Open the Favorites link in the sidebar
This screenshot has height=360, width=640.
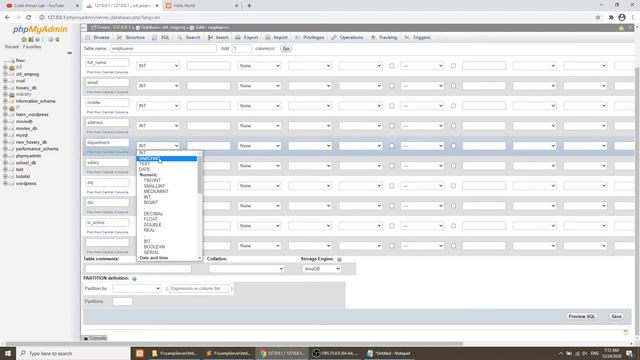(x=32, y=47)
